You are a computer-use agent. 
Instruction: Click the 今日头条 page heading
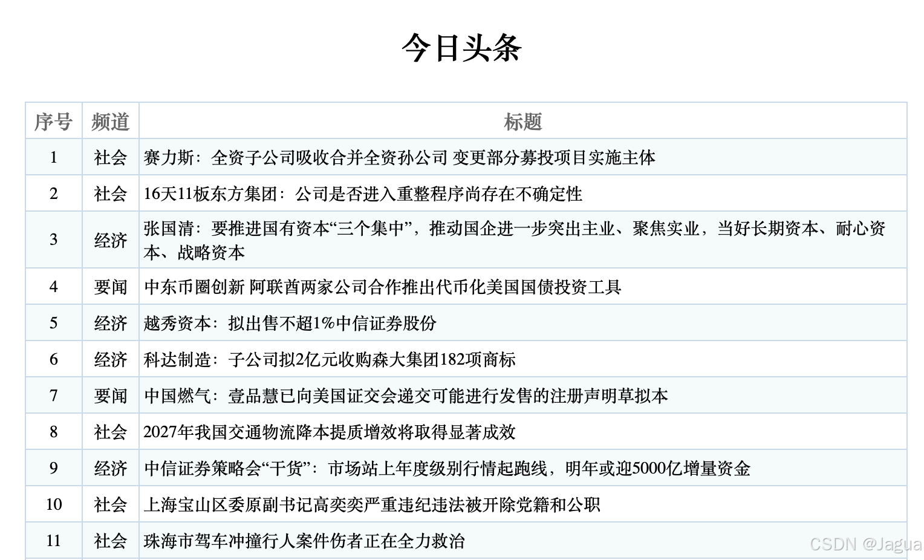[461, 48]
